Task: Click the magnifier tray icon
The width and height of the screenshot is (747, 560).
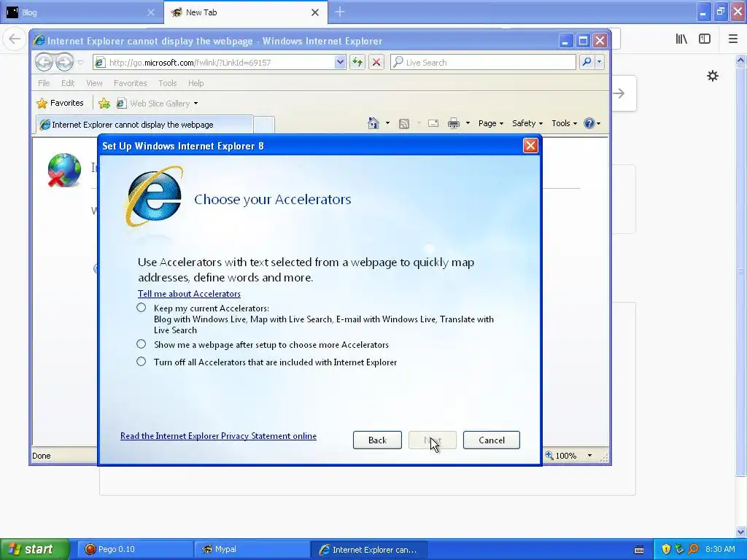Action: pos(693,549)
